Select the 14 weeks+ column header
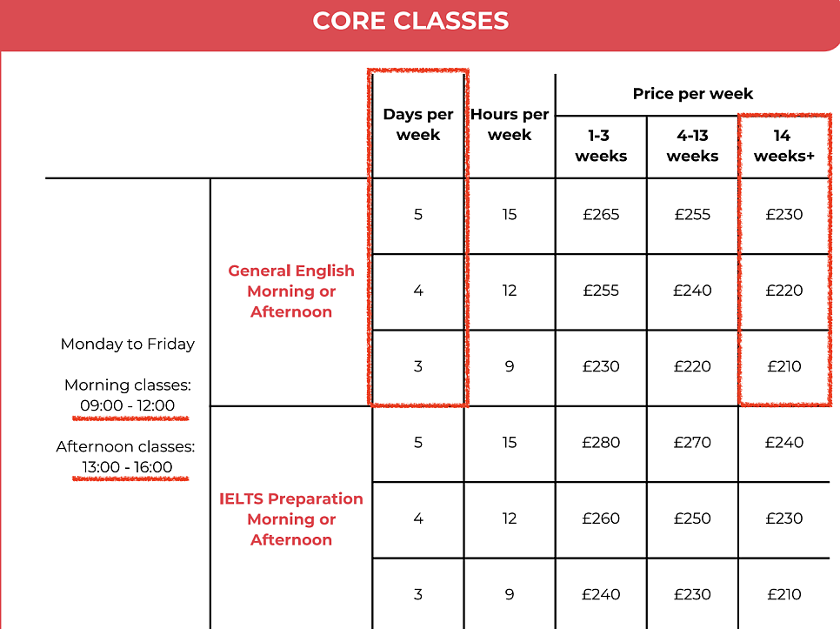The image size is (840, 629). pos(783,146)
